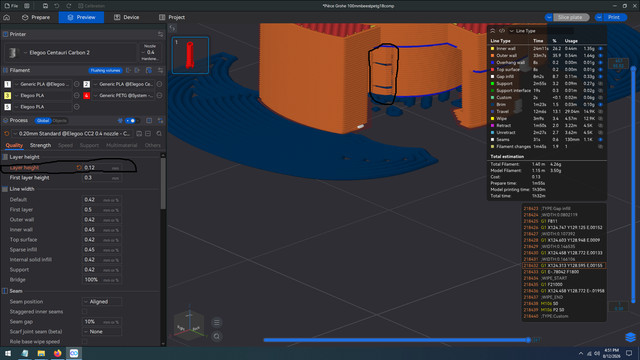Click the redo arrow icon
This screenshot has height=360, width=640.
69,6
